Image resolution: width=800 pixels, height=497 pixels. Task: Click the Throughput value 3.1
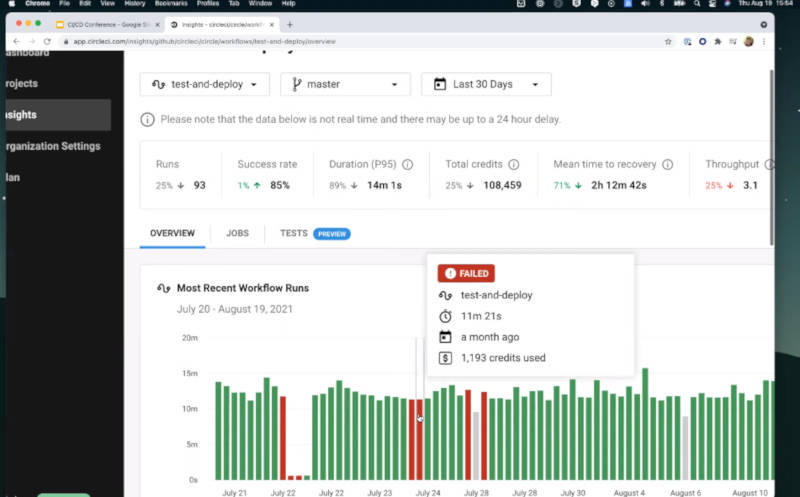751,185
